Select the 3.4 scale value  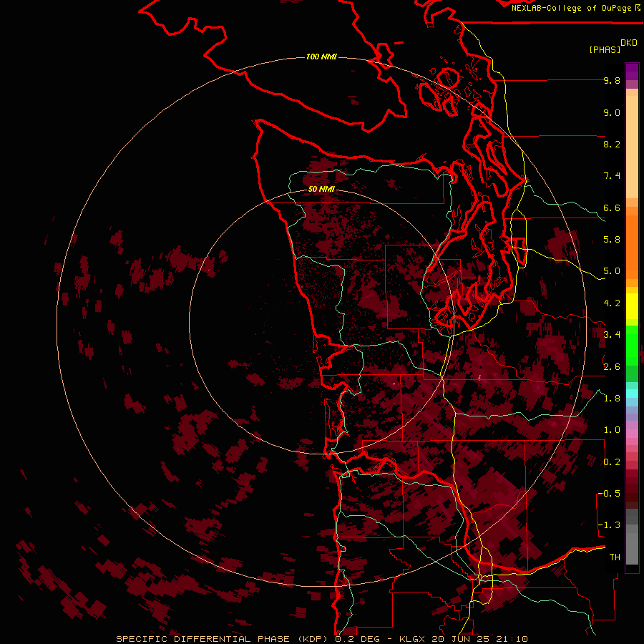pyautogui.click(x=612, y=335)
